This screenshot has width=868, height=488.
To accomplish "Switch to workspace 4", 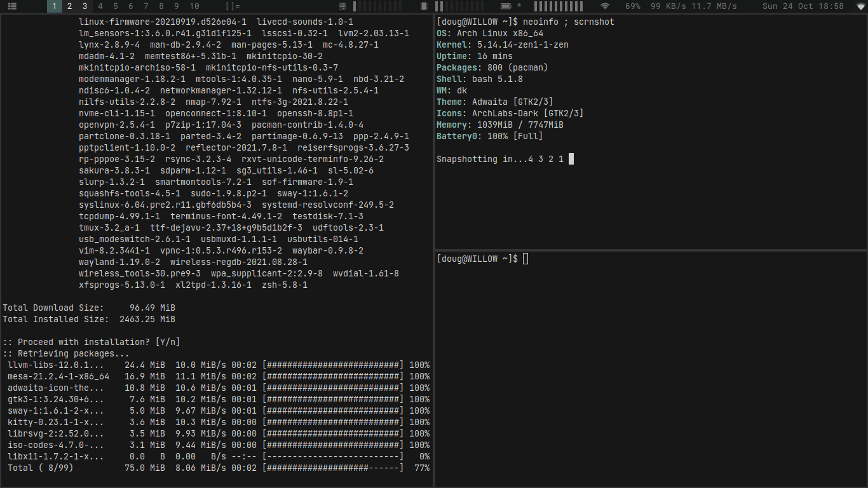I will point(100,6).
